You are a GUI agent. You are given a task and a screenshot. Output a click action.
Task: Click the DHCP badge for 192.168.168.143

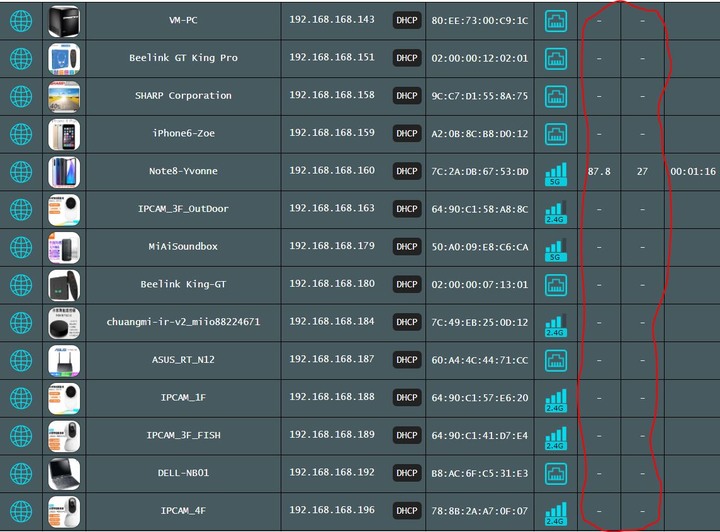[x=407, y=20]
